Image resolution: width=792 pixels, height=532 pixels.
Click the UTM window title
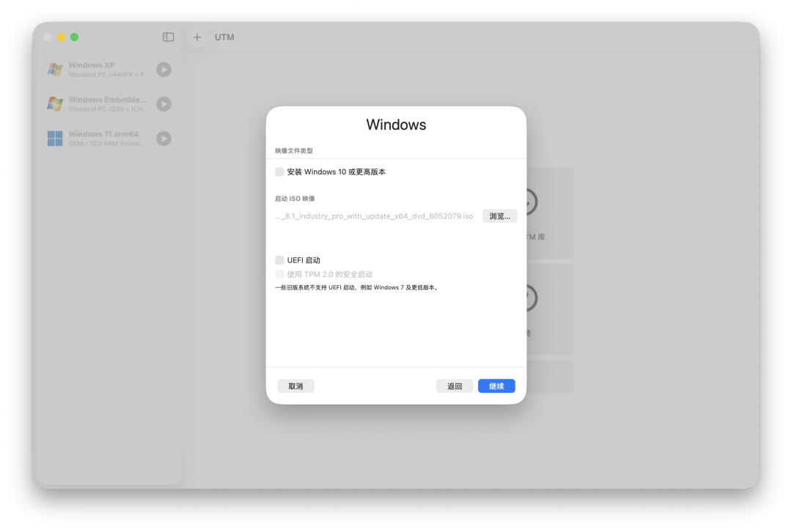[x=224, y=37]
